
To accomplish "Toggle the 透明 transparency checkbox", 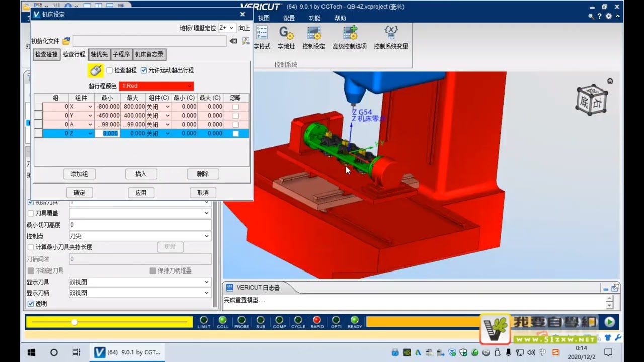I will point(31,304).
